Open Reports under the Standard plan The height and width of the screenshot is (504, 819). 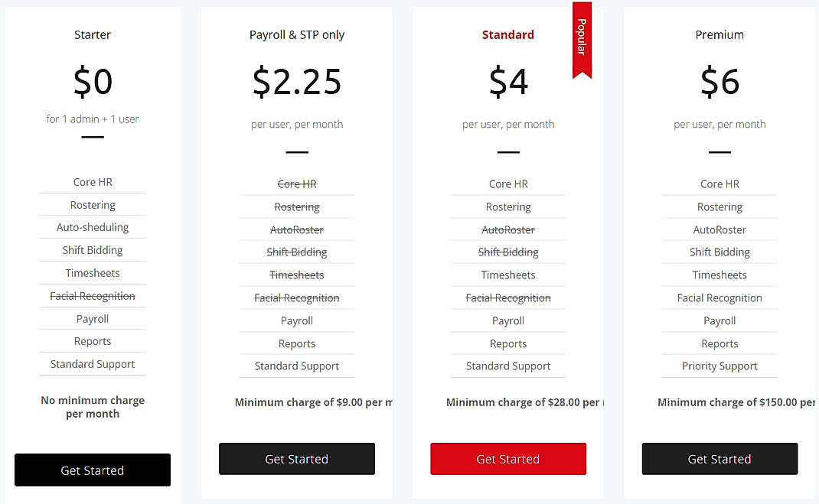(507, 343)
